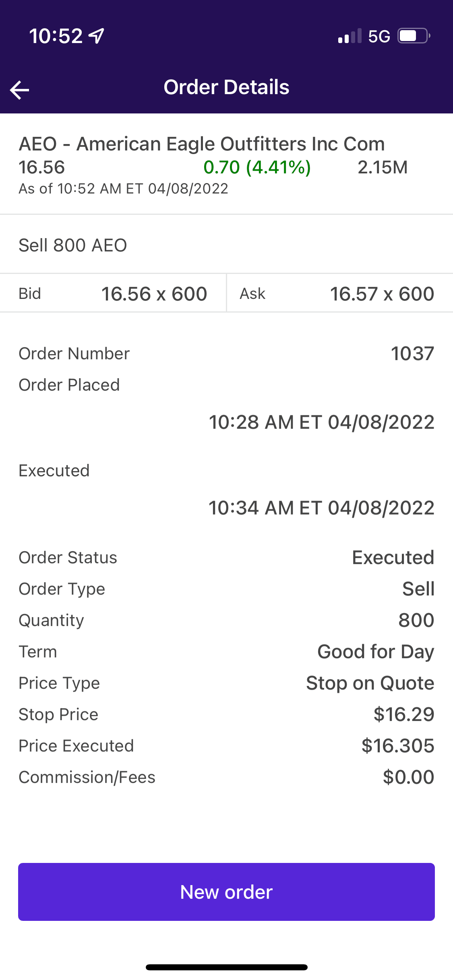Viewport: 453px width, 980px height.
Task: Tap the home indicator bar at bottom
Action: point(227,967)
